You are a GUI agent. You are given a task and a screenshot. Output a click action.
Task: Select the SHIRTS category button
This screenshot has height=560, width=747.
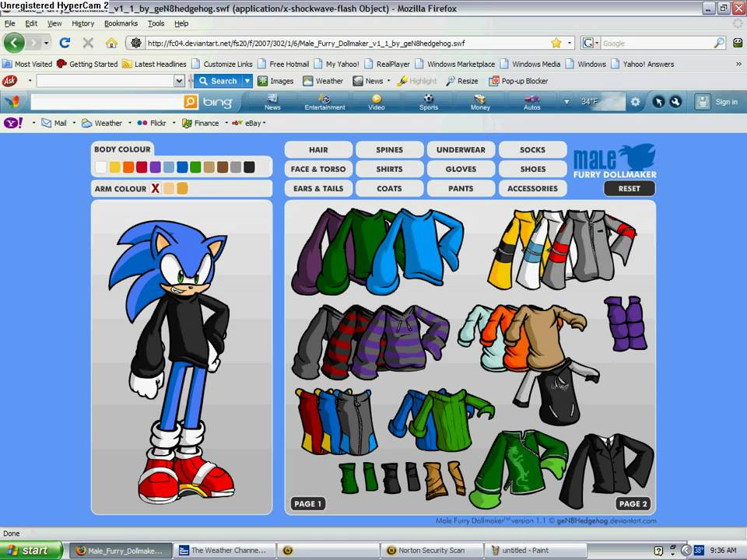[389, 169]
